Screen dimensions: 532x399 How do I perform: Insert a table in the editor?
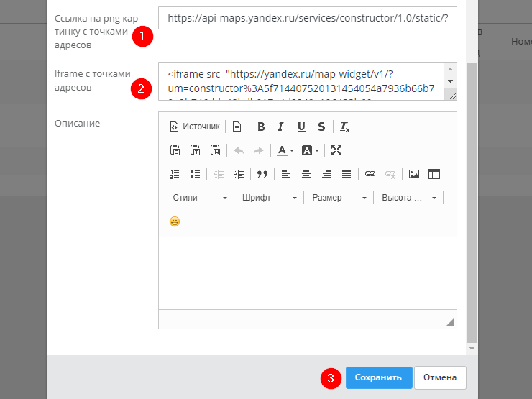tap(434, 174)
